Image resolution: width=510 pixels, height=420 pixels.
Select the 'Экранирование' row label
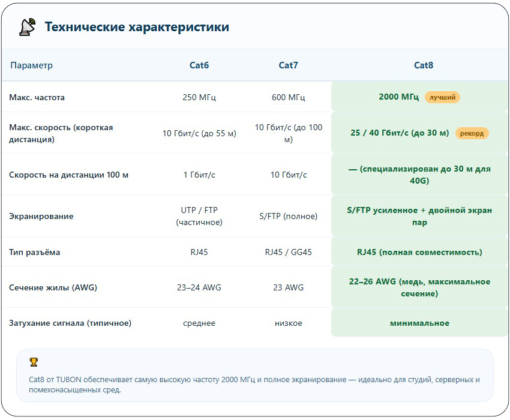tap(41, 216)
